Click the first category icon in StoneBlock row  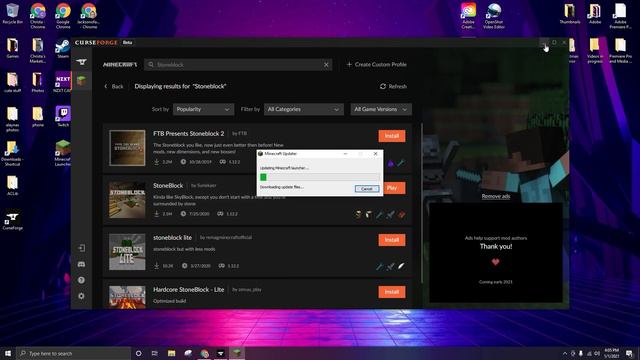(358, 214)
